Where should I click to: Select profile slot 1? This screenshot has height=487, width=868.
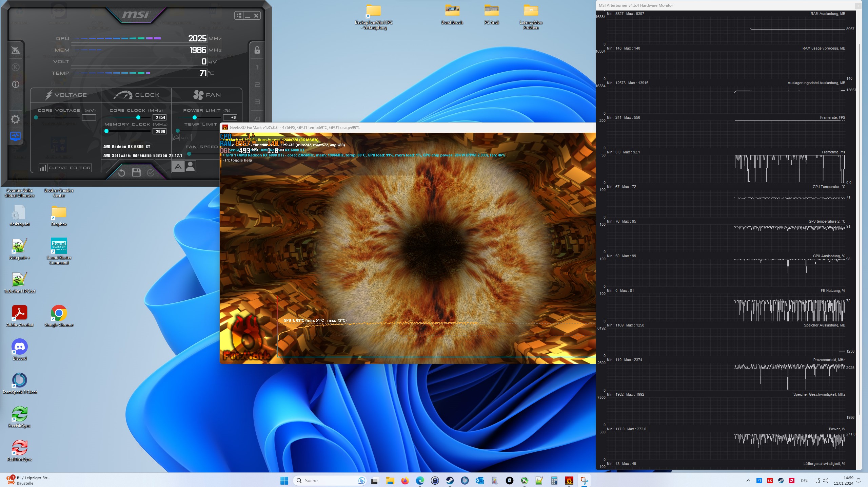click(x=257, y=67)
